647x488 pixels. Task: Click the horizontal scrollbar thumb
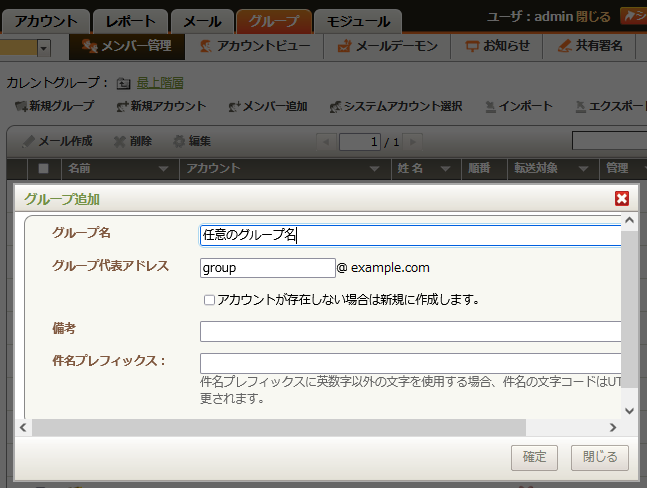(x=279, y=428)
